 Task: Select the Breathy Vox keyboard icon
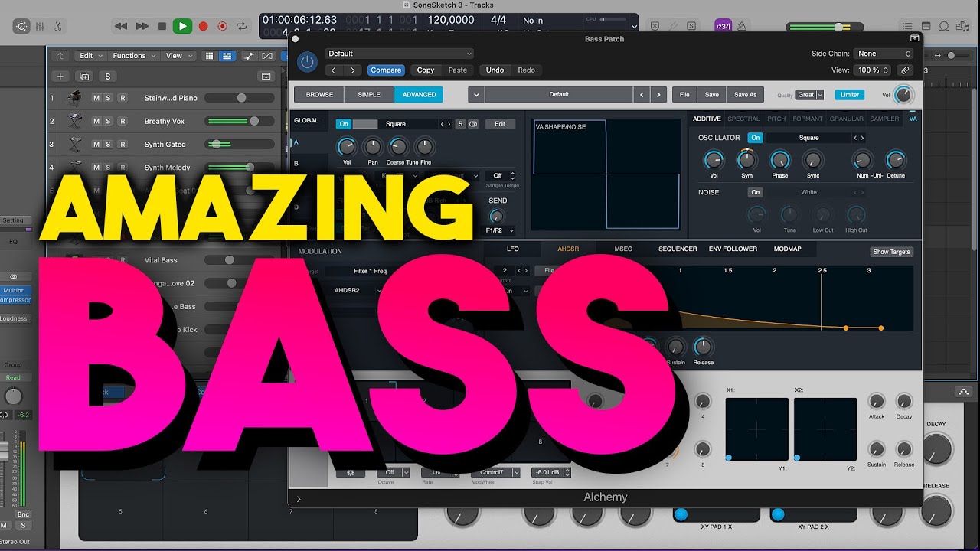(x=75, y=121)
